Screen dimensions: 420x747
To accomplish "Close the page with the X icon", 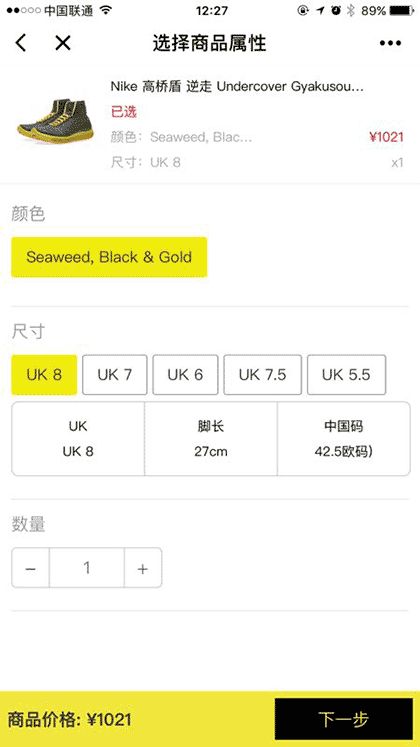I will [x=62, y=43].
